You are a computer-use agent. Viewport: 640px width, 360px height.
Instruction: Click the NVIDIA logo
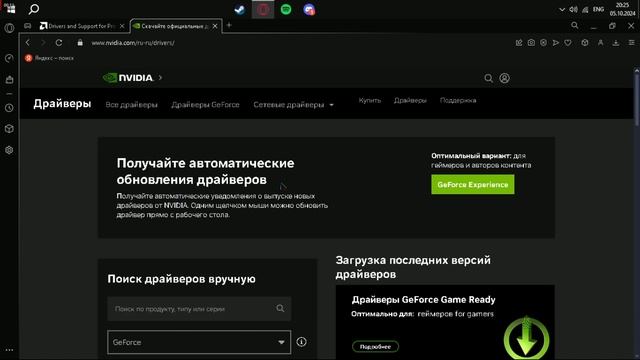(128, 78)
